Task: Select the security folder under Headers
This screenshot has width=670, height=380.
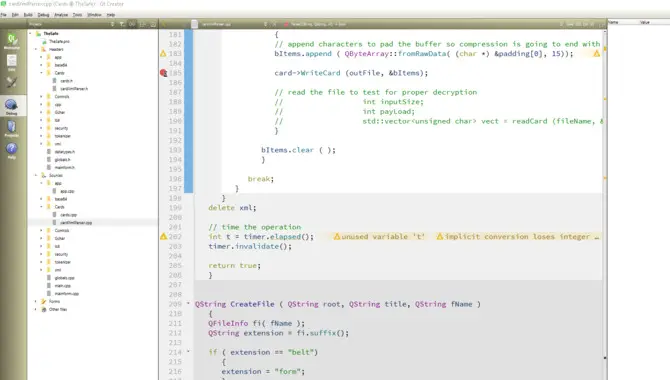Action: [x=61, y=128]
